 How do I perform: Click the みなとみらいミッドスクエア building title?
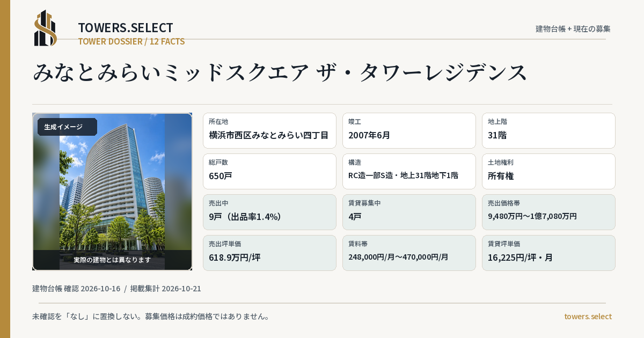click(281, 72)
